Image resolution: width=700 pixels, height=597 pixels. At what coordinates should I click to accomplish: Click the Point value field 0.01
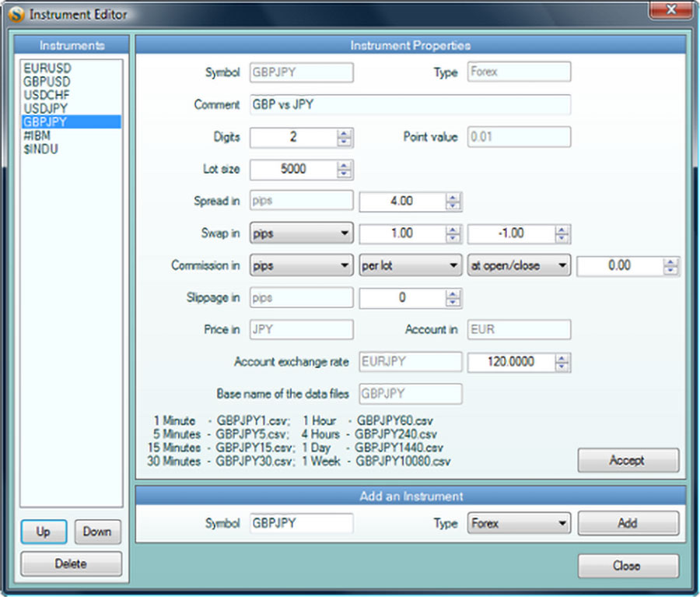pos(519,137)
